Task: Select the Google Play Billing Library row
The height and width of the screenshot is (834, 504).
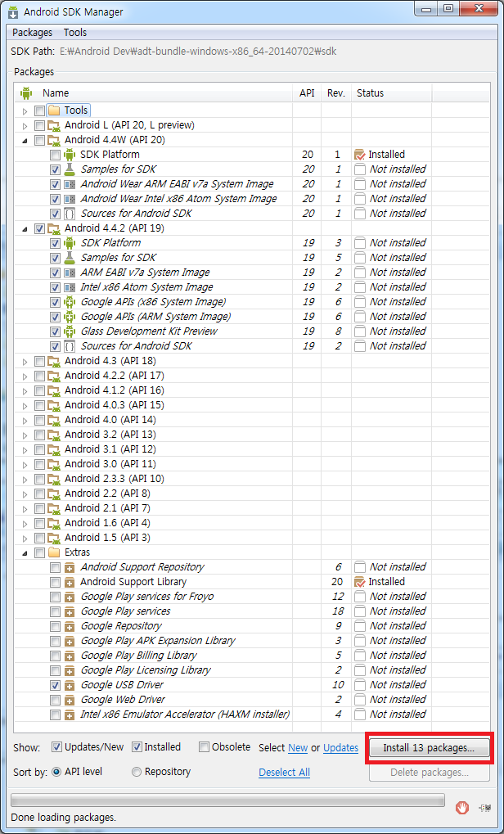Action: [x=251, y=656]
